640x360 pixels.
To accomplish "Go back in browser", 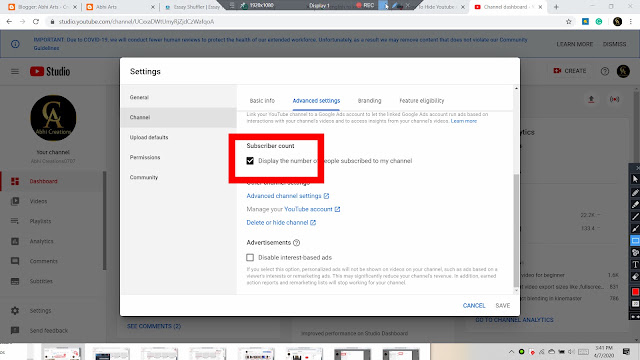I will click(9, 22).
